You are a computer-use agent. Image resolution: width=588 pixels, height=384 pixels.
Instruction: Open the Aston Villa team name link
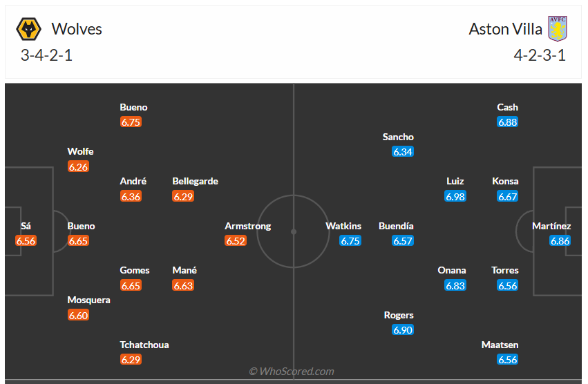pyautogui.click(x=505, y=29)
